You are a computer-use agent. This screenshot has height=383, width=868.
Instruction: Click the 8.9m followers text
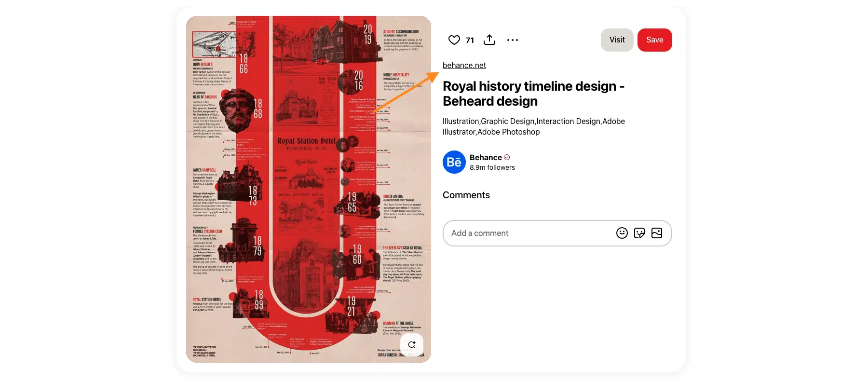pos(492,167)
